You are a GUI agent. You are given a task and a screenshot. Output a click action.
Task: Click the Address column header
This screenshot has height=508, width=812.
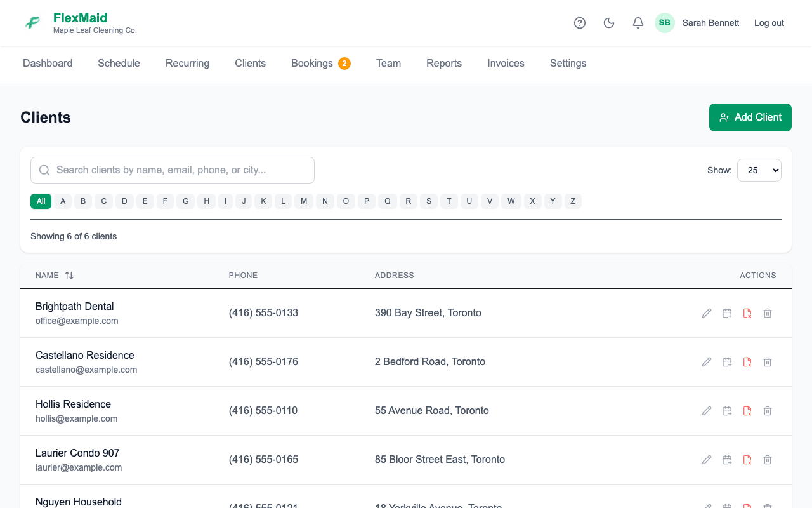point(394,276)
